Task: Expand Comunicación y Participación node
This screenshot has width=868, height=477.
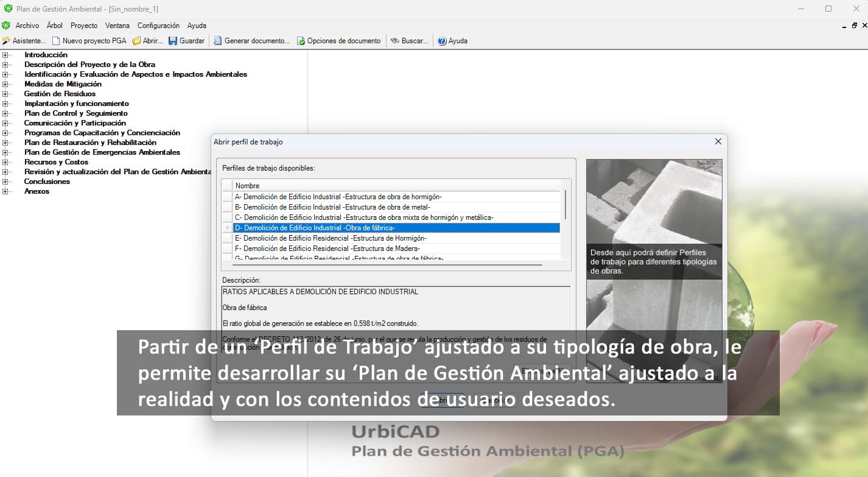Action: pos(5,123)
